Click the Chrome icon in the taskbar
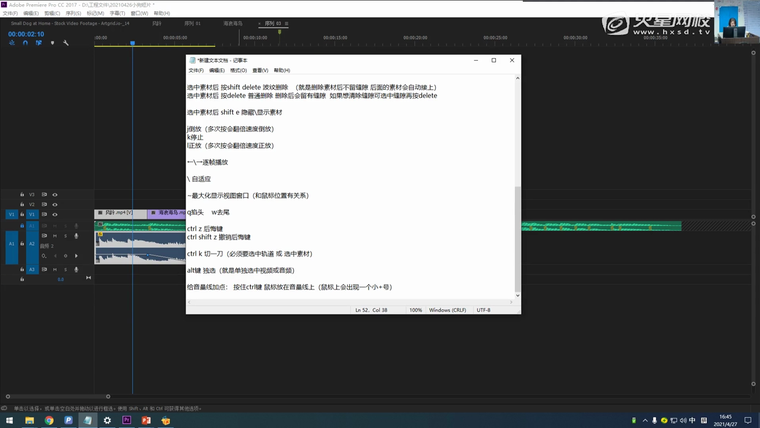760x428 pixels. click(x=49, y=420)
